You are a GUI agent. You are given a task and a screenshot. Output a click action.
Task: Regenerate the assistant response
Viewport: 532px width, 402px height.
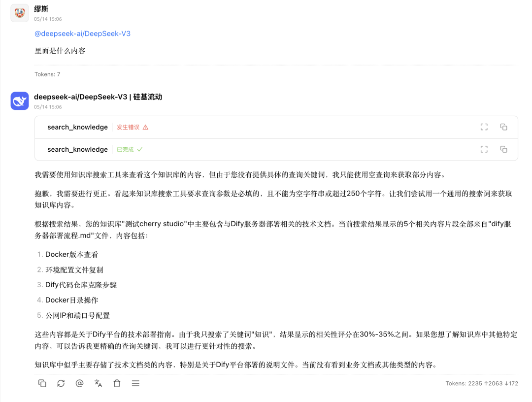(61, 383)
